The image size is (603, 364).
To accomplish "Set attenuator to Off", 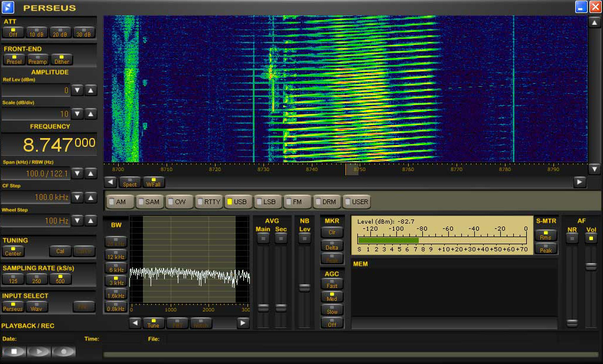I will coord(13,32).
